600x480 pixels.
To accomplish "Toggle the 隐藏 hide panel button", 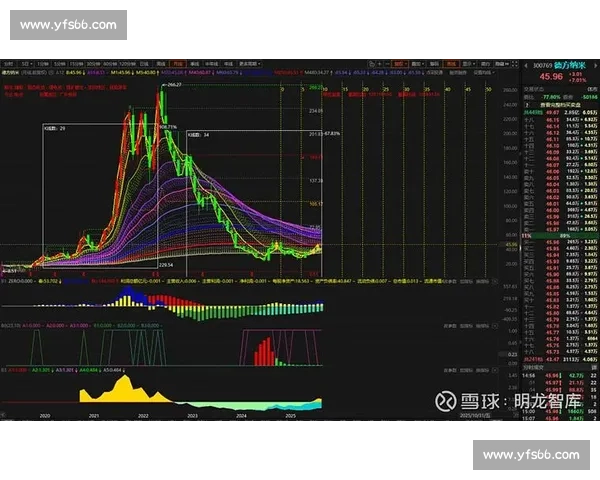I will click(502, 64).
